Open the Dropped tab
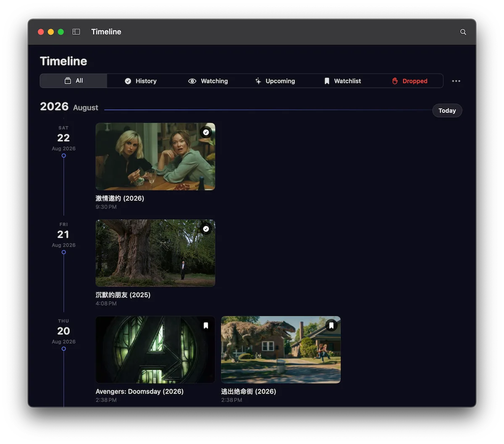The image size is (504, 444). 409,81
